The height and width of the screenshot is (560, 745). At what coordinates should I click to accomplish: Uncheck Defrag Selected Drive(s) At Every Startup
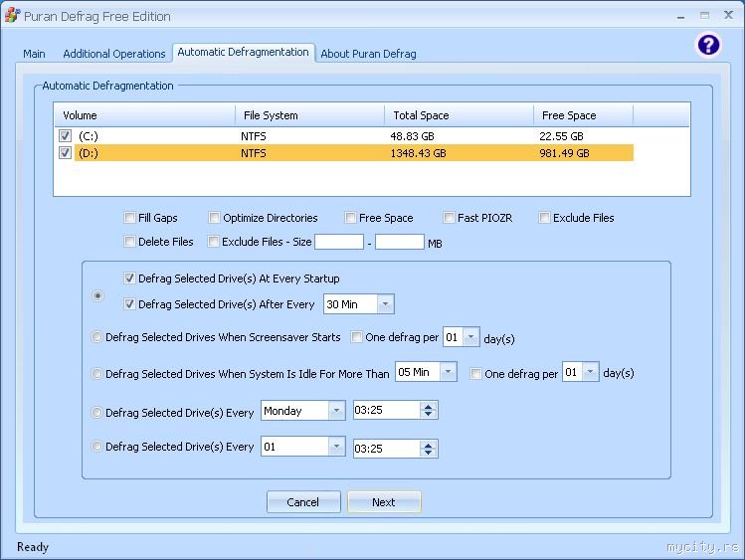(130, 279)
